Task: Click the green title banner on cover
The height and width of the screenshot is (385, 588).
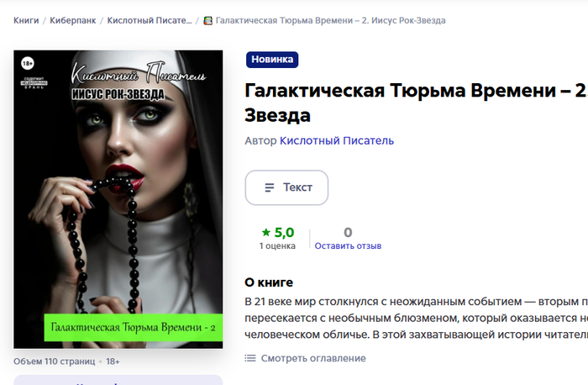Action: click(133, 327)
